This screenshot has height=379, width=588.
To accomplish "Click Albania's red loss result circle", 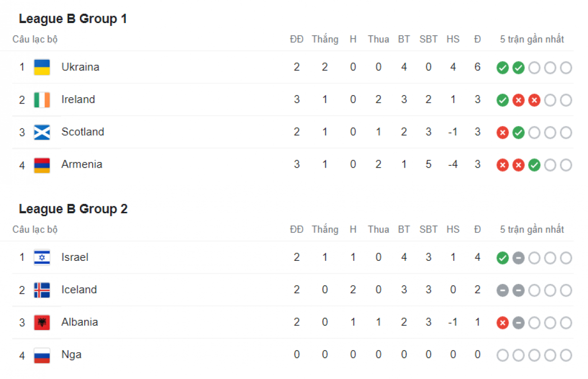I will pyautogui.click(x=502, y=323).
